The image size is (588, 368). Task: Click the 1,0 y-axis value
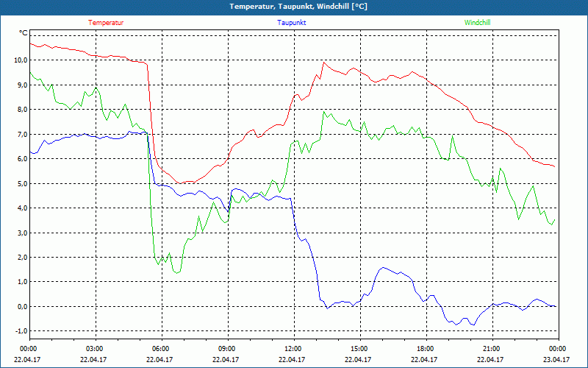pos(23,282)
